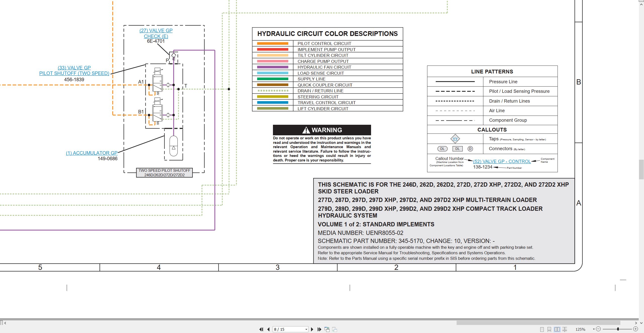Click the PILOT CONTROL CIRCUIT orange swatch
This screenshot has height=333, width=644.
(272, 44)
